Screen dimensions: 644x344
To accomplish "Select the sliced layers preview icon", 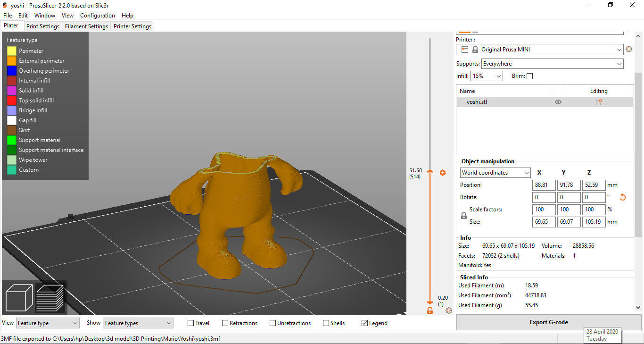I will tap(50, 298).
